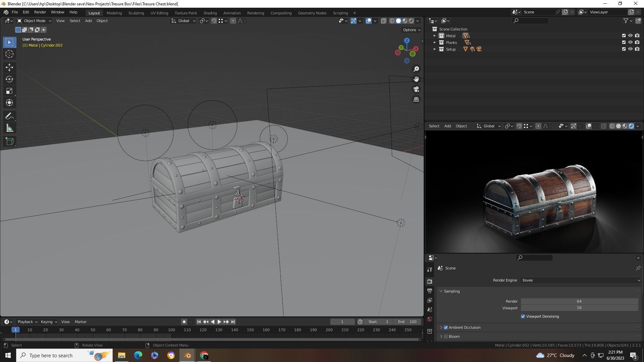644x362 pixels.
Task: Click the viewport zoom magnifier icon
Action: [x=416, y=69]
